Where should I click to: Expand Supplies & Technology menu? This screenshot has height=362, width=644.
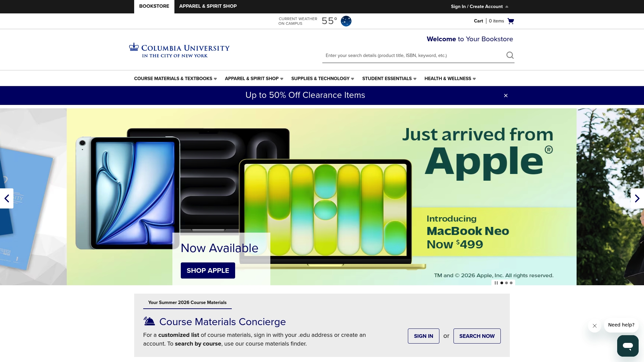[323, 78]
